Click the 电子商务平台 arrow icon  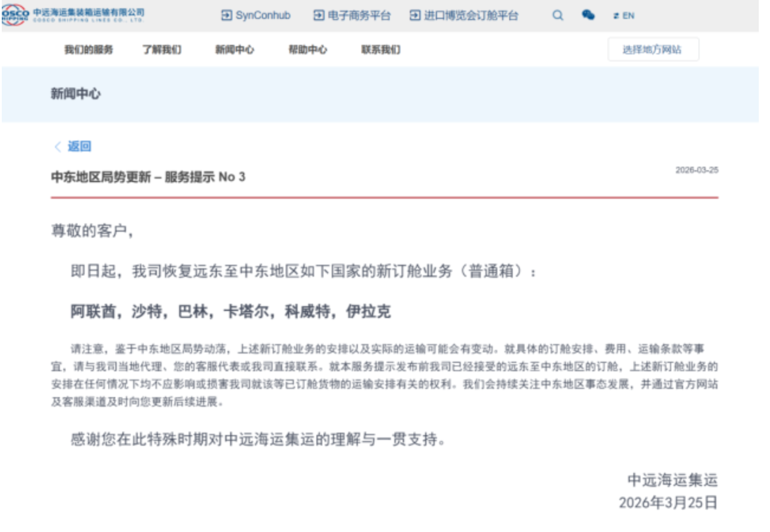[x=319, y=15]
